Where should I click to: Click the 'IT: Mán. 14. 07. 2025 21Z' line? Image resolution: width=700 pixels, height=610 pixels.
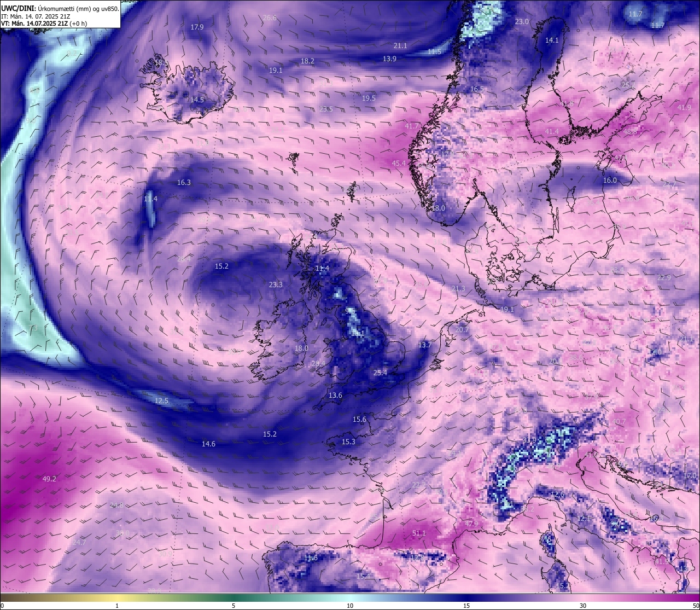36,16
